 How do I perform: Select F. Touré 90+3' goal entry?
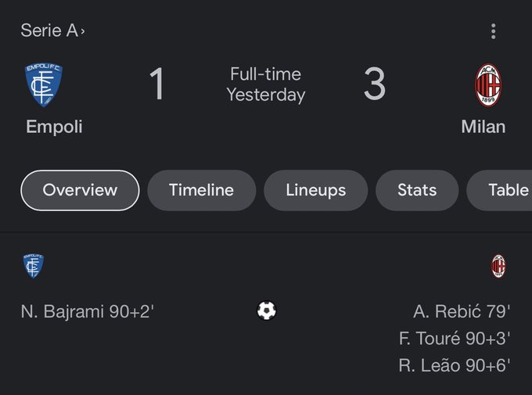click(x=455, y=339)
